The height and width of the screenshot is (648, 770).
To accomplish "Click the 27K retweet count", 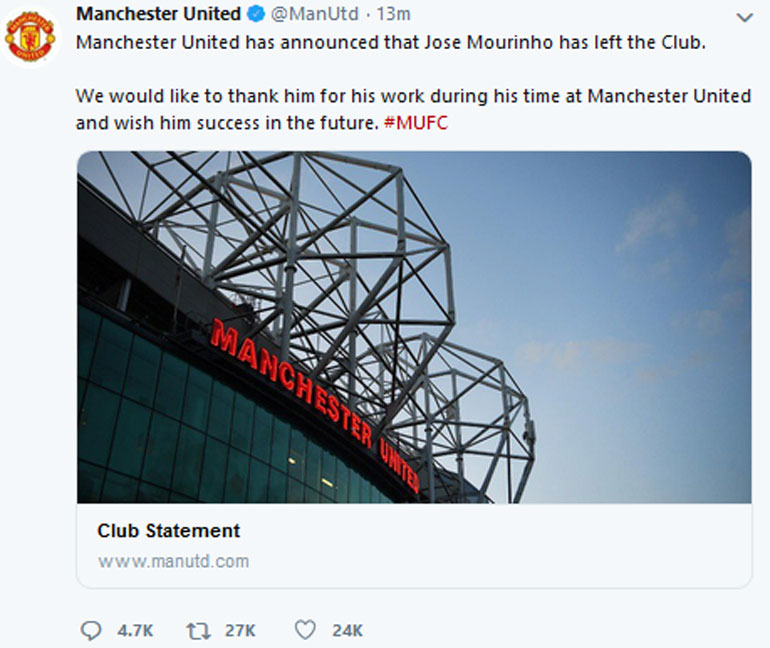I will point(240,631).
